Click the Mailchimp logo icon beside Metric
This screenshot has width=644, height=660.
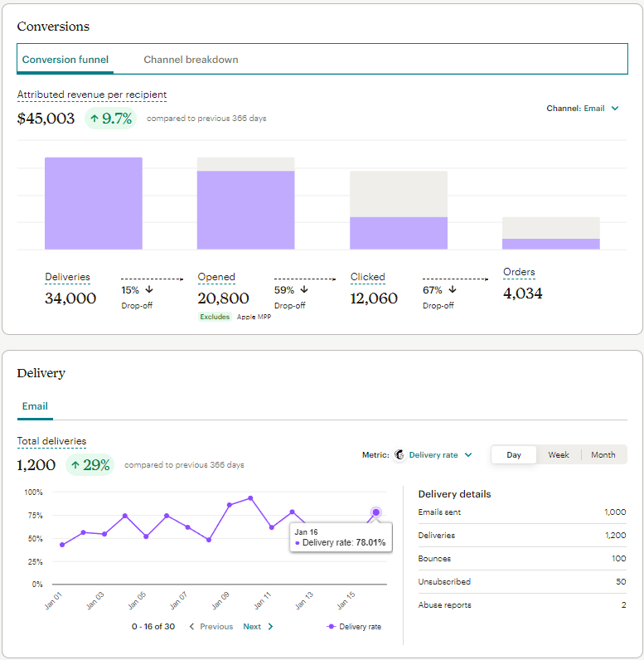point(399,454)
